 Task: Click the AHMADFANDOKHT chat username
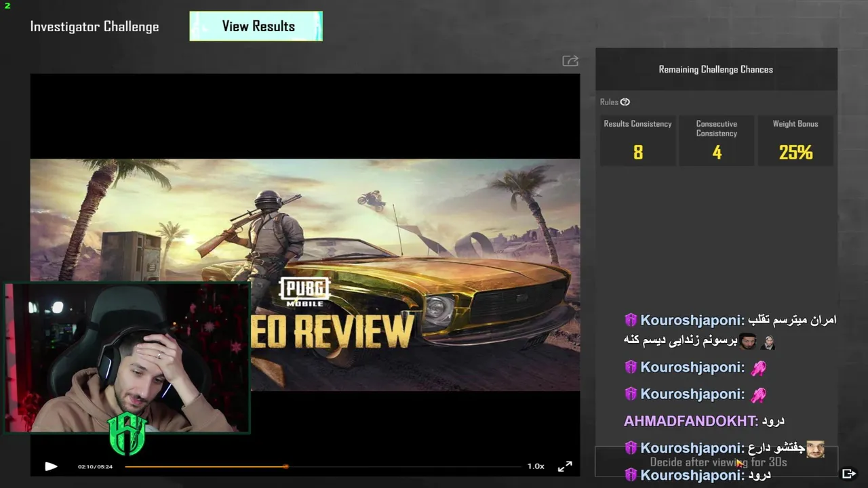pyautogui.click(x=690, y=421)
